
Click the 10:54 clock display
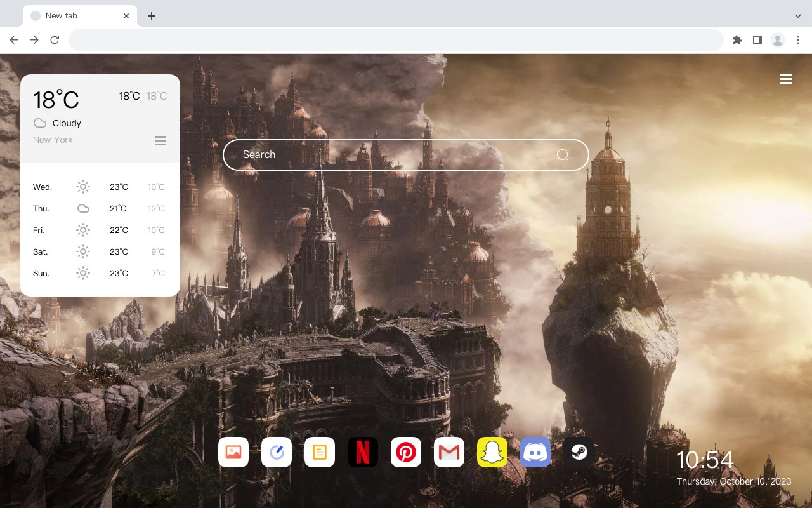(x=705, y=460)
